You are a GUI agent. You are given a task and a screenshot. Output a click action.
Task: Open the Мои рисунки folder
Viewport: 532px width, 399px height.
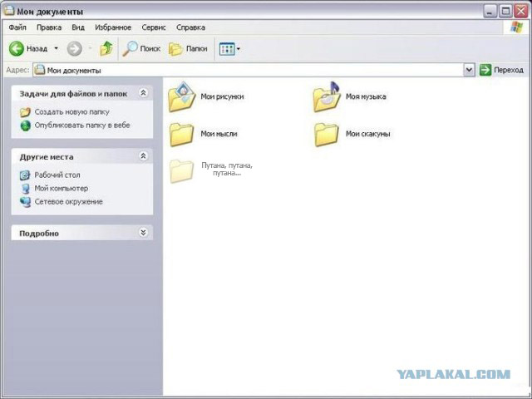tap(181, 97)
